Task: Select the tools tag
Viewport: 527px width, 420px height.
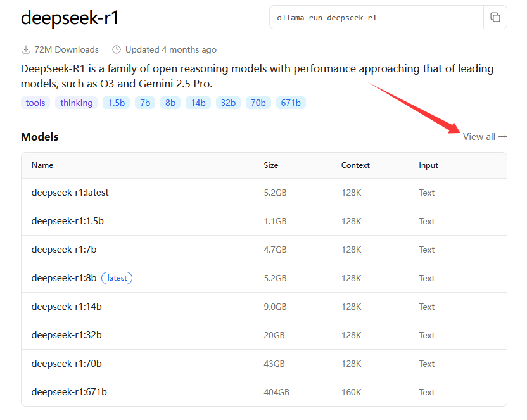Action: pyautogui.click(x=35, y=103)
